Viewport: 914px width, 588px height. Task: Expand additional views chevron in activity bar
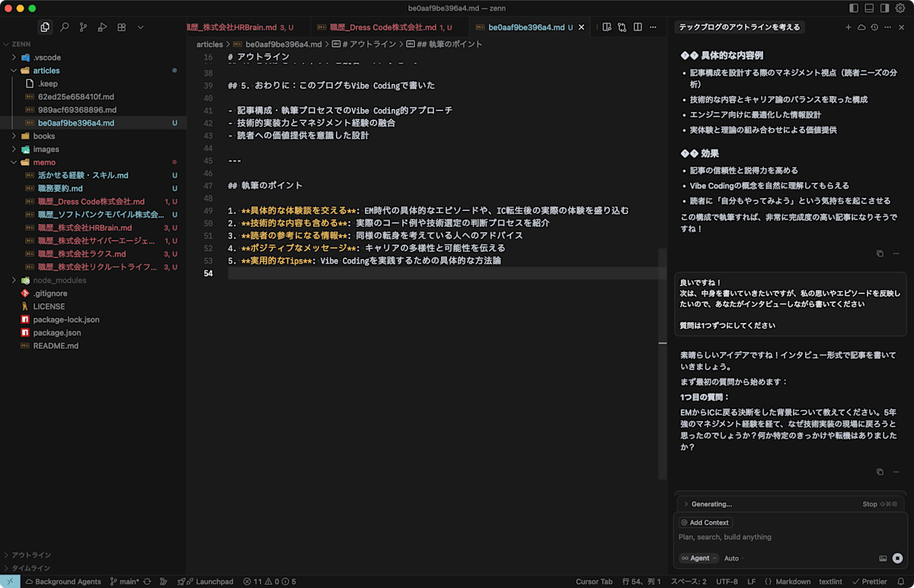(x=140, y=27)
